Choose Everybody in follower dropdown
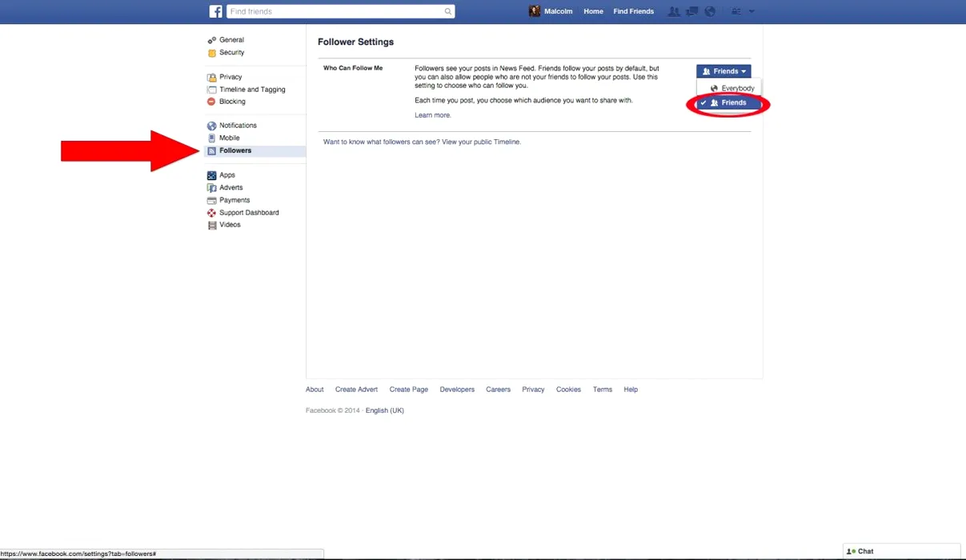The height and width of the screenshot is (560, 966). point(732,88)
